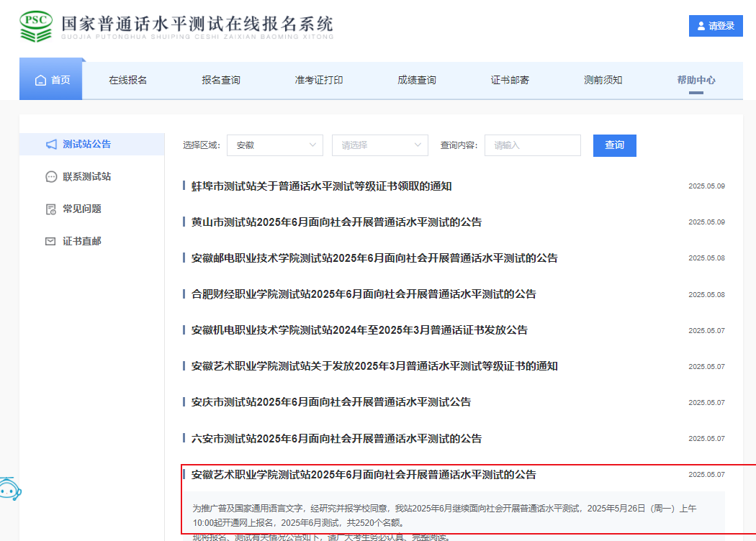Click the user icon on 请登录 button
756x541 pixels.
click(701, 26)
